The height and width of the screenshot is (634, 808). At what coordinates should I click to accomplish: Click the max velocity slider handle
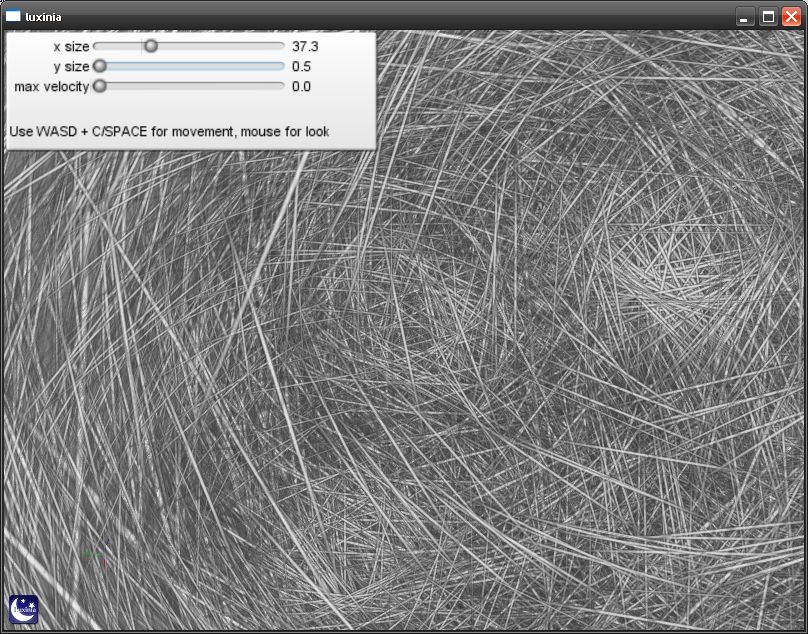(x=99, y=86)
